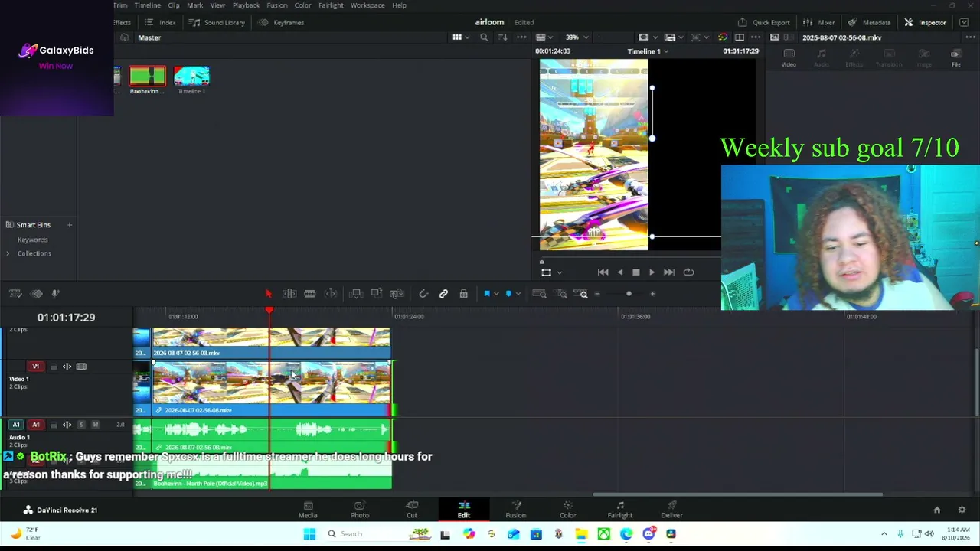Toggle the Inspector panel
Screen dimensions: 980x551
[x=925, y=22]
